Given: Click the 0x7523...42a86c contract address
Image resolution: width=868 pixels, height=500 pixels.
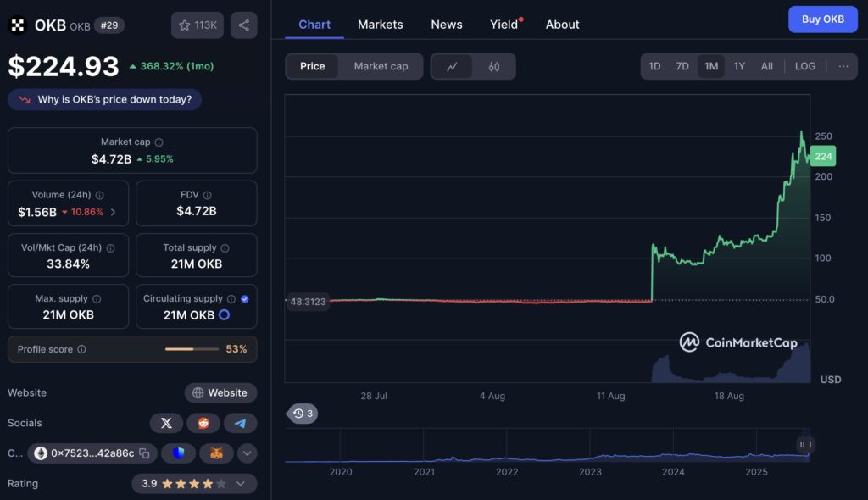Looking at the screenshot, I should click(x=92, y=453).
